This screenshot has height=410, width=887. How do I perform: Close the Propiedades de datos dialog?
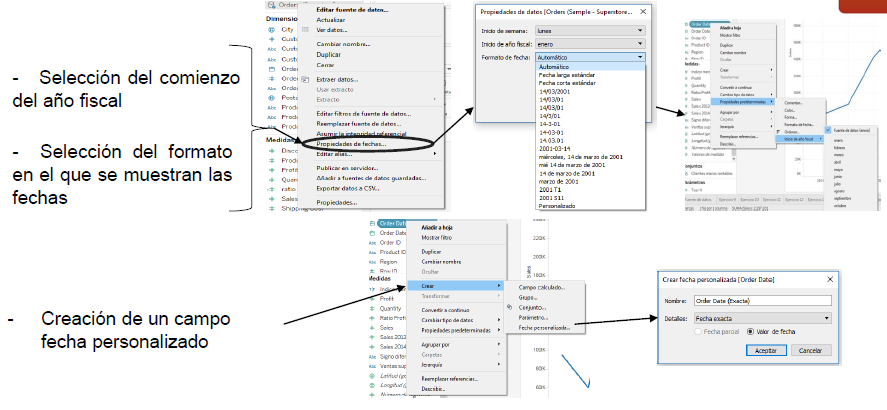coord(643,11)
